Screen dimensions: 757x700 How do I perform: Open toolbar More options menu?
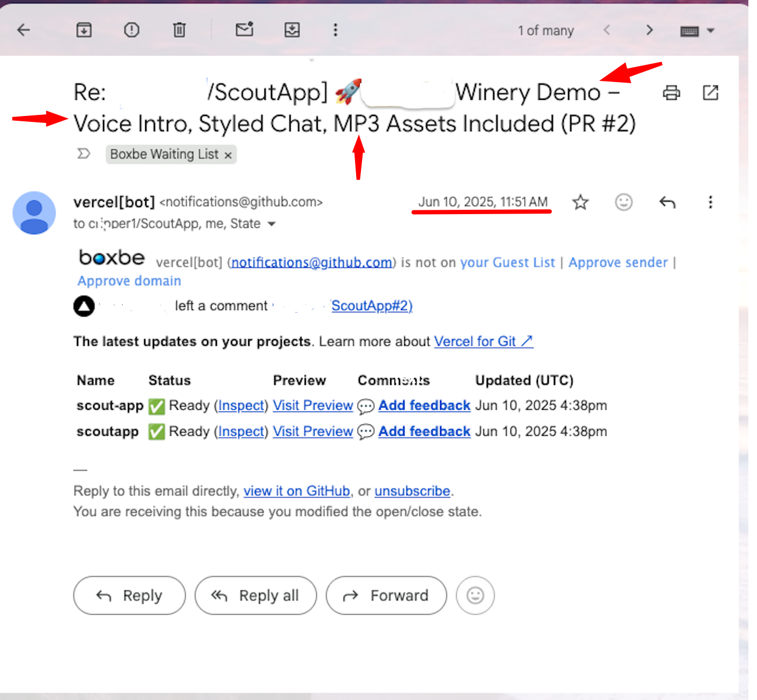pyautogui.click(x=335, y=30)
